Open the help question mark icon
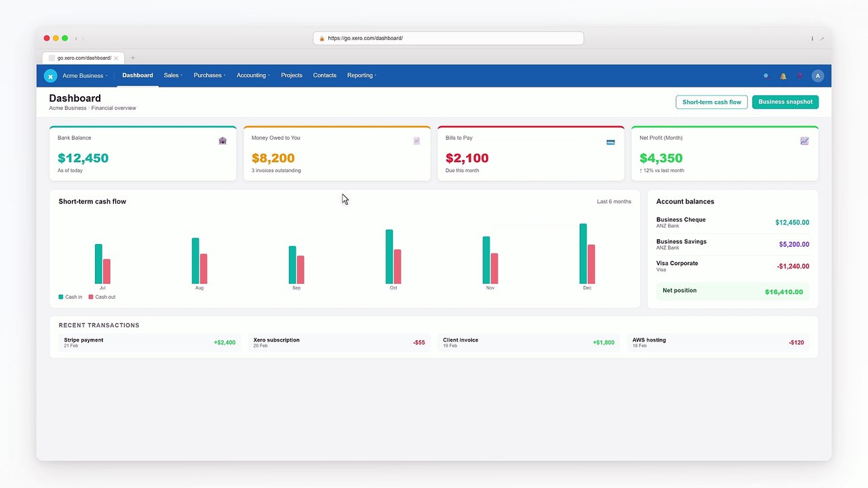 [800, 76]
